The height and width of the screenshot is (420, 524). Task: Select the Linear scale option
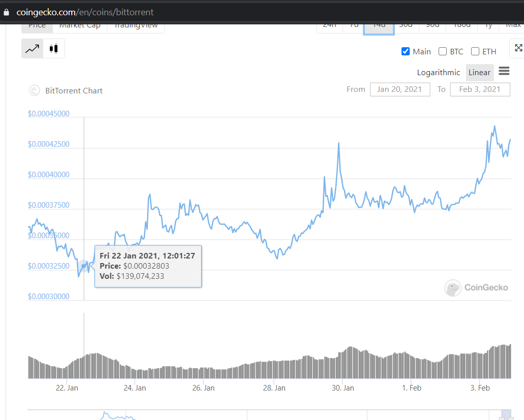pyautogui.click(x=480, y=73)
